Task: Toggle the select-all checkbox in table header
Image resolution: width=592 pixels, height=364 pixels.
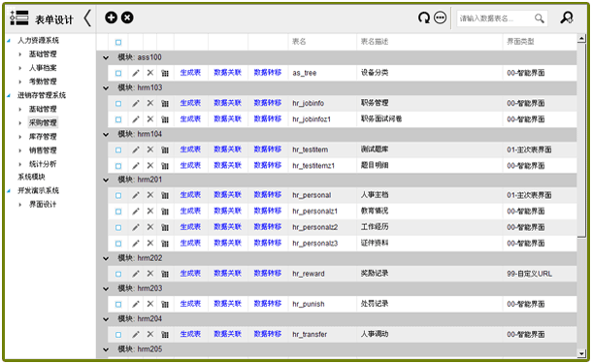Action: tap(118, 42)
